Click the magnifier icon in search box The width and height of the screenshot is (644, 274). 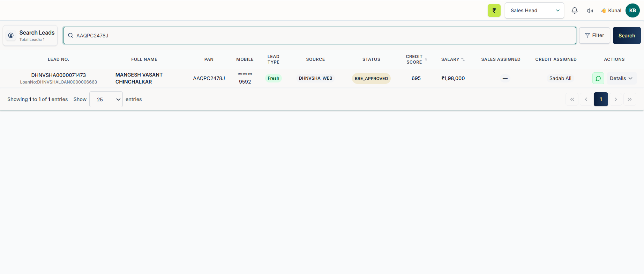pos(70,35)
